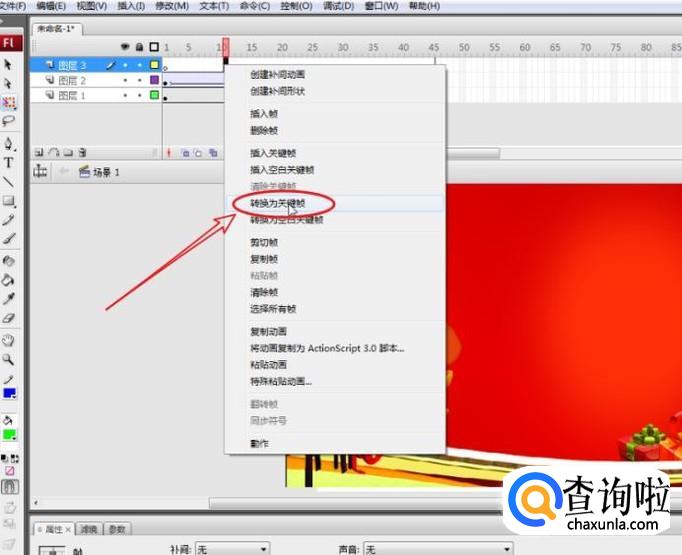Select the Text tool
The image size is (682, 555).
click(8, 163)
